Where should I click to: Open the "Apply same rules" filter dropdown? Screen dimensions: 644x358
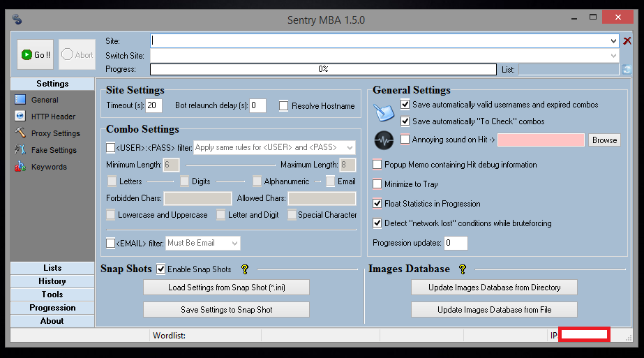[x=350, y=147]
